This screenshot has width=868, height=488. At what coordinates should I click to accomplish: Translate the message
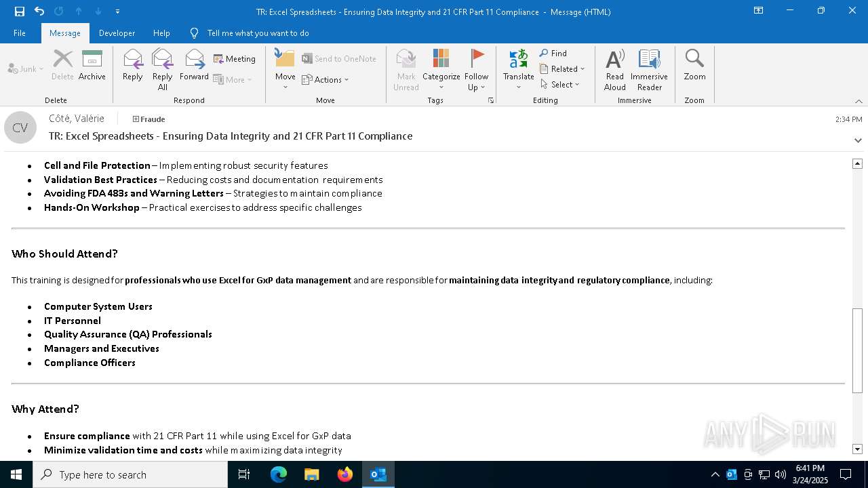519,70
